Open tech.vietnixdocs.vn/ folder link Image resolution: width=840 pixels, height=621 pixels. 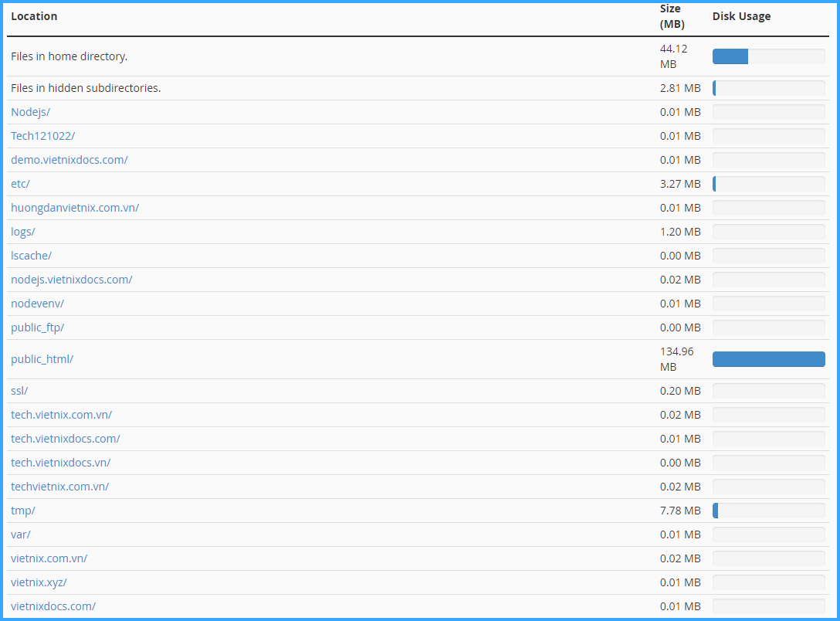click(60, 463)
